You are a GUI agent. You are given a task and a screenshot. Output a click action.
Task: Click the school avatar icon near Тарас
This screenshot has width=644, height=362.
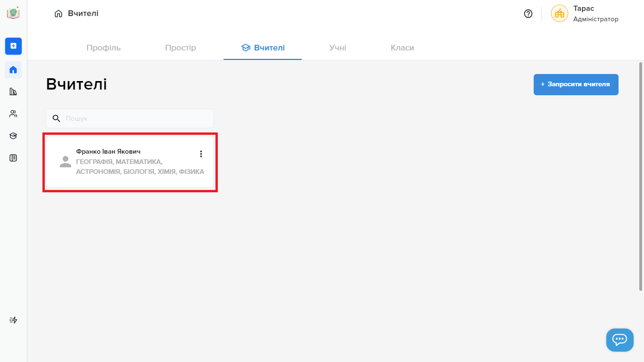pyautogui.click(x=560, y=14)
